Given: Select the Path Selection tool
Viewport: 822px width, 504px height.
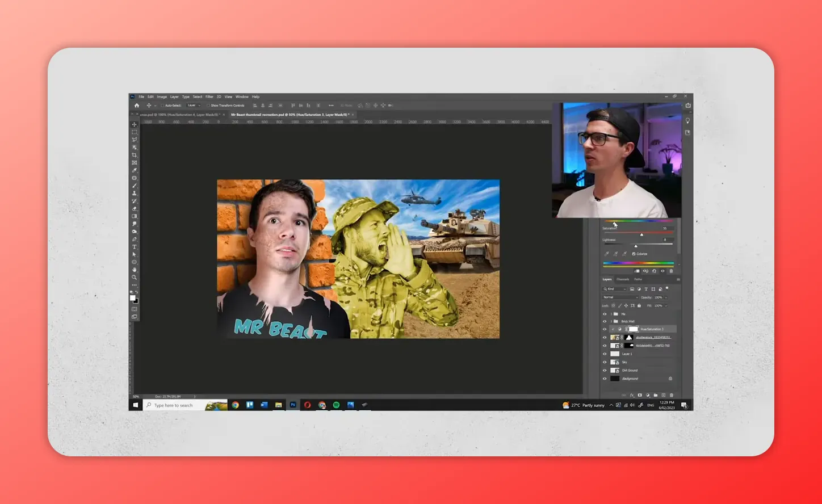Looking at the screenshot, I should click(135, 255).
